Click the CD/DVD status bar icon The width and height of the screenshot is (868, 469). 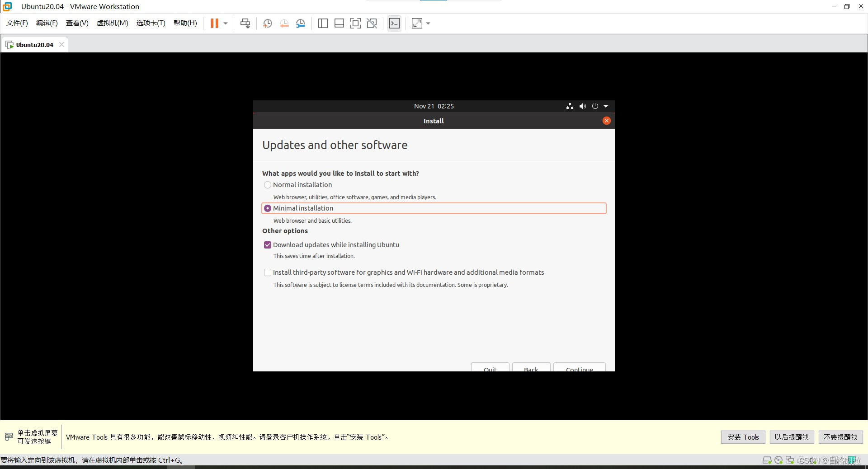click(778, 460)
